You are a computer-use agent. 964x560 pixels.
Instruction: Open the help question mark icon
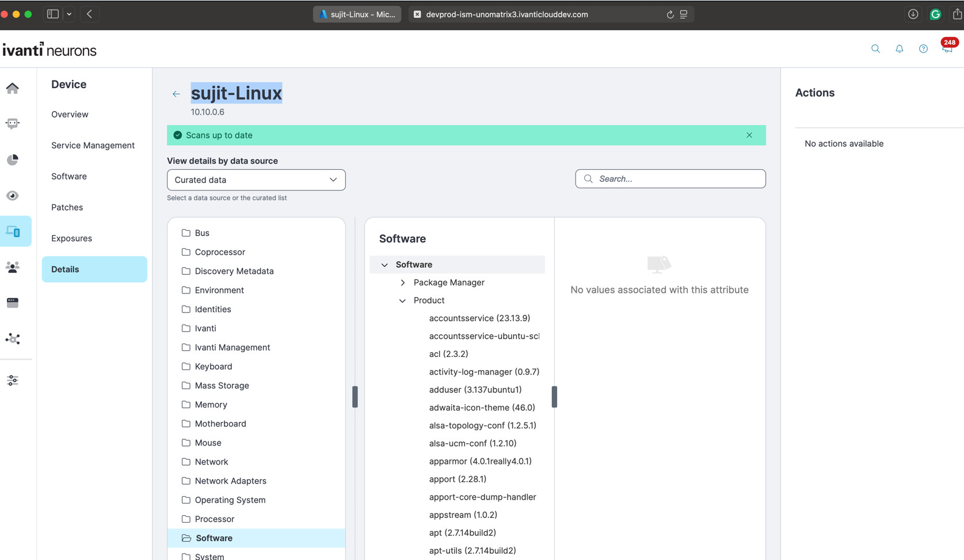tap(923, 49)
